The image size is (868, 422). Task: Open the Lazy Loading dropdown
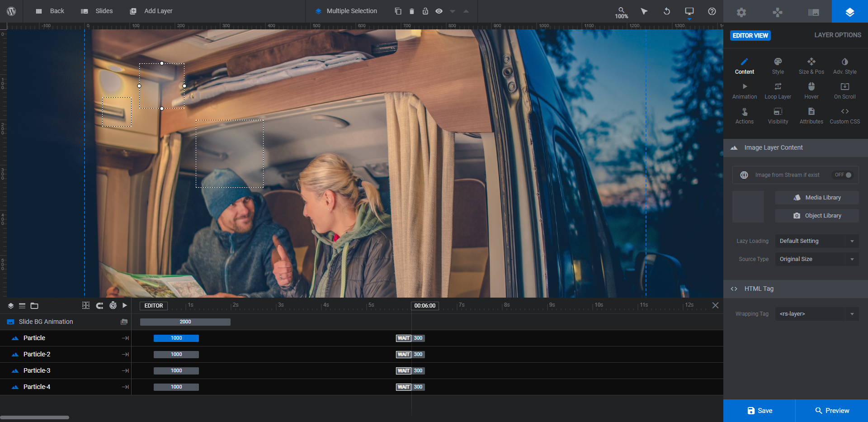click(x=817, y=241)
